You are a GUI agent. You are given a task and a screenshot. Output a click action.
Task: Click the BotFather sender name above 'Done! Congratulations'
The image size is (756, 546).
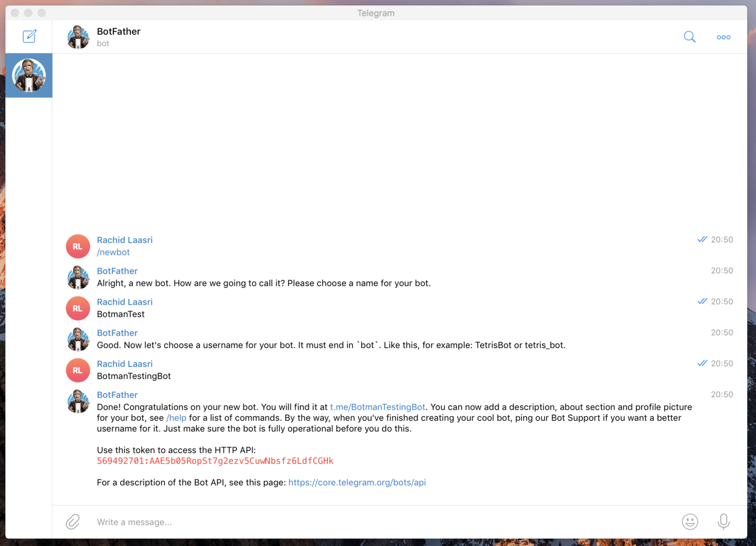[x=117, y=394]
